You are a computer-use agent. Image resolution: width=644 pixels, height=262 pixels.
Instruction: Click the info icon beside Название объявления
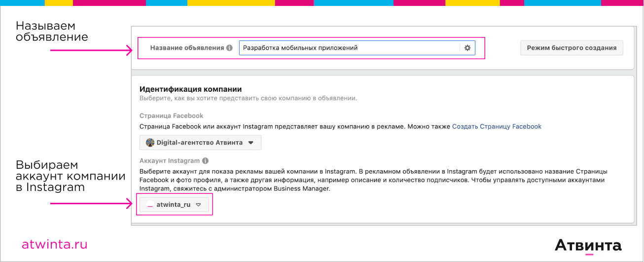coord(229,48)
